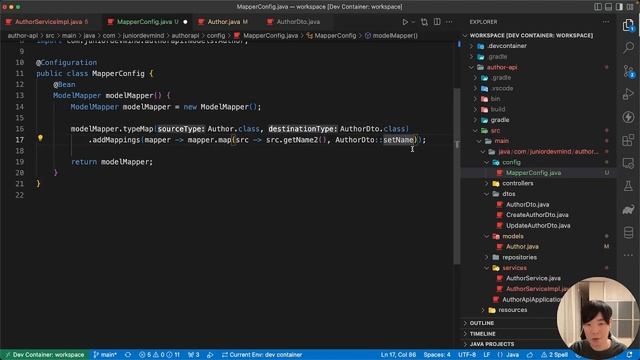The image size is (640, 360).
Task: Collapse the src folder
Action: pyautogui.click(x=495, y=131)
